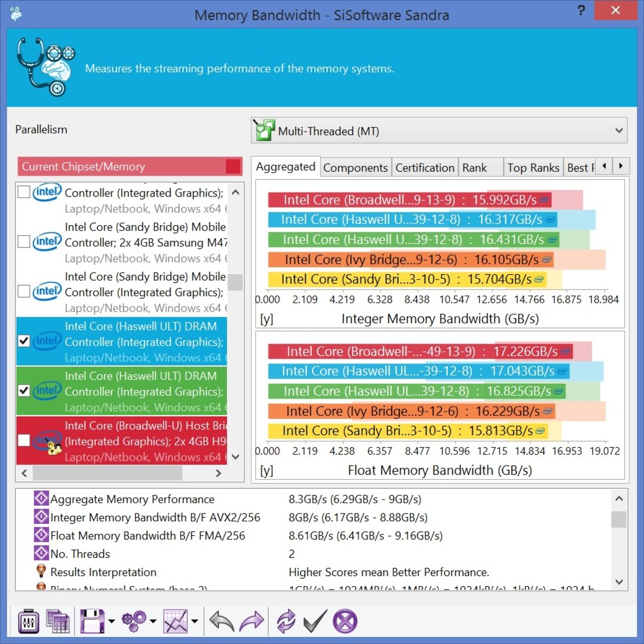This screenshot has height=644, width=644.
Task: Click the Multi-Threaded parallelism icon
Action: [264, 130]
